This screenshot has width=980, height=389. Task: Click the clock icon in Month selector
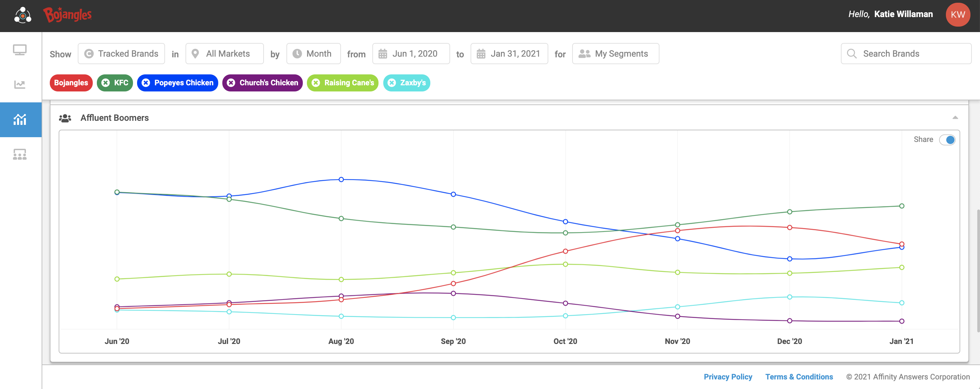click(297, 54)
